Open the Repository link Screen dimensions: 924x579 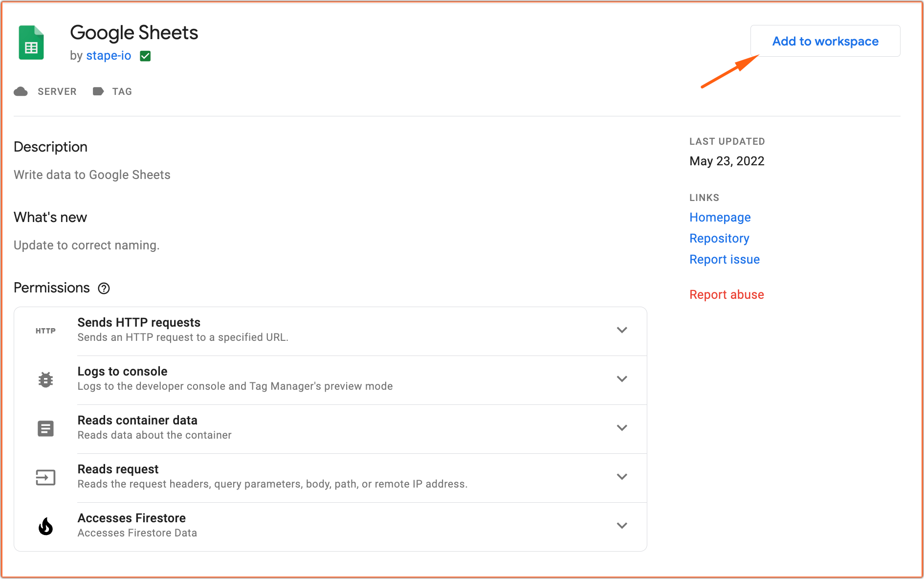pyautogui.click(x=719, y=239)
